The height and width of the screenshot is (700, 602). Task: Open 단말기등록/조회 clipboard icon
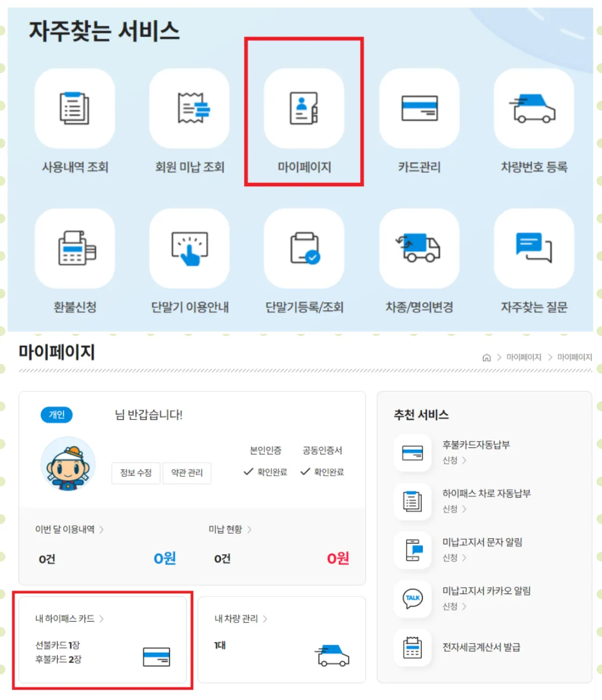pos(304,249)
